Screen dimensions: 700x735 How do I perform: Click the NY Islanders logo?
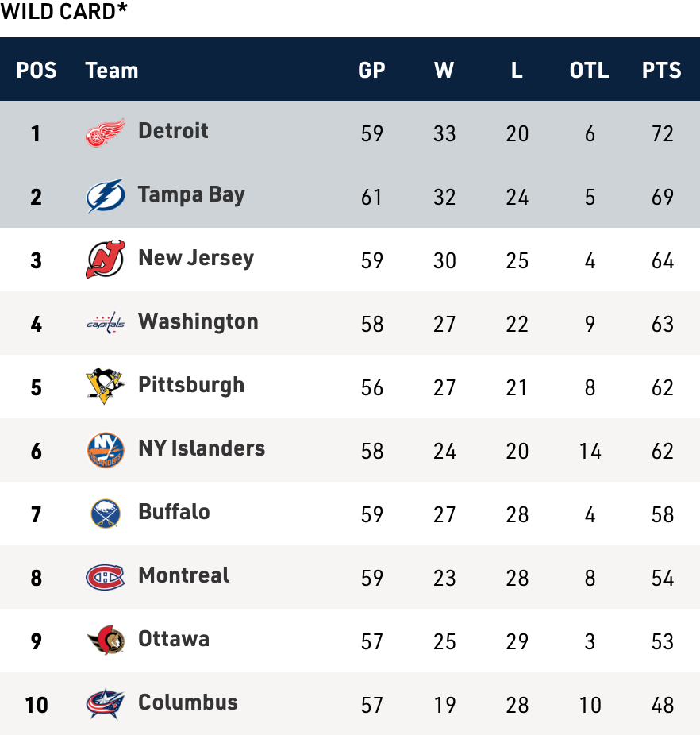tap(106, 450)
